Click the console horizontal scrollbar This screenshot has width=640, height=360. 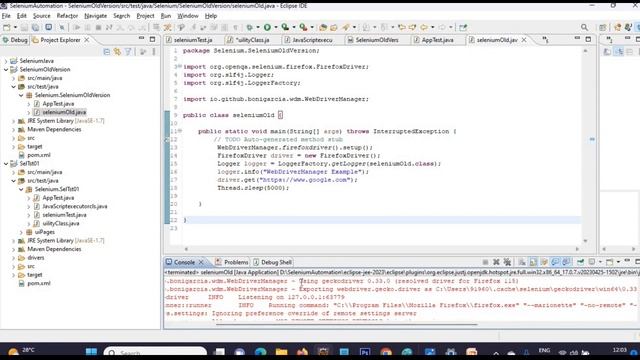pyautogui.click(x=346, y=325)
